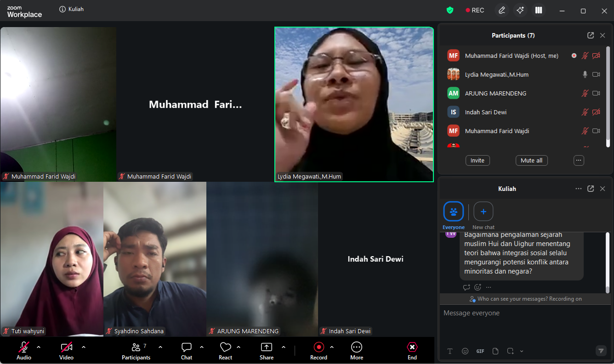Screen dimensions: 614x364
Task: Select Syahdino Sahdana's video tile
Action: pyautogui.click(x=155, y=259)
